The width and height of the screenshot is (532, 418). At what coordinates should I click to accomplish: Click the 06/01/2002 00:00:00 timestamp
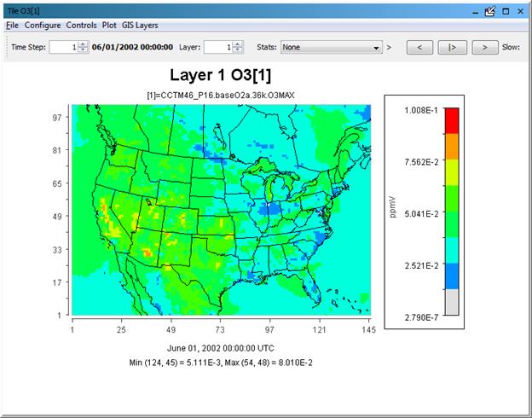(132, 47)
